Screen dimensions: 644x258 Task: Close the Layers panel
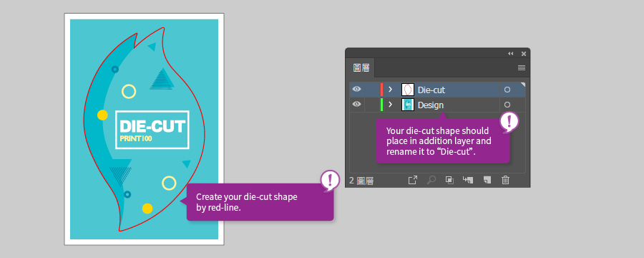coord(524,54)
